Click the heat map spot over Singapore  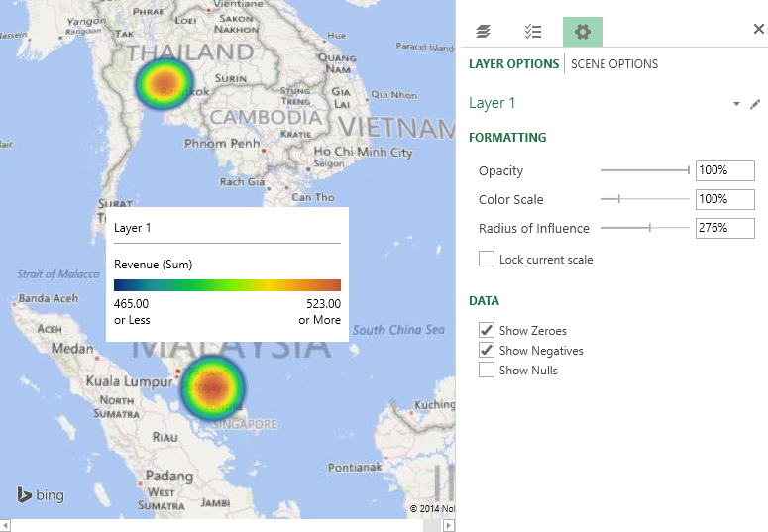click(x=212, y=388)
